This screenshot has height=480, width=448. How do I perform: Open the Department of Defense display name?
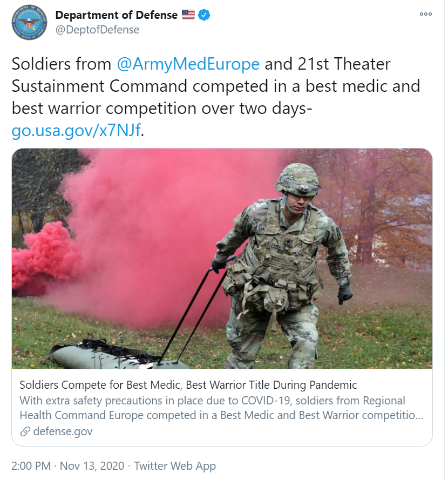click(x=116, y=15)
